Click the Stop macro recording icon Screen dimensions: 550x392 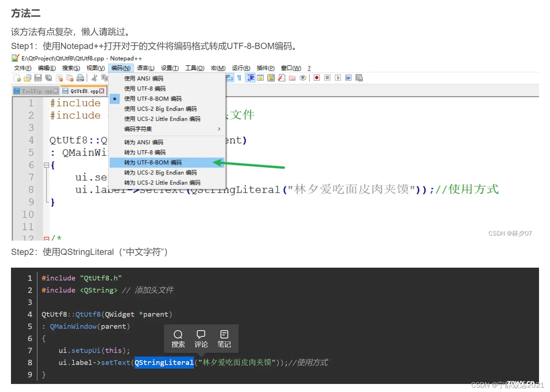(x=328, y=78)
